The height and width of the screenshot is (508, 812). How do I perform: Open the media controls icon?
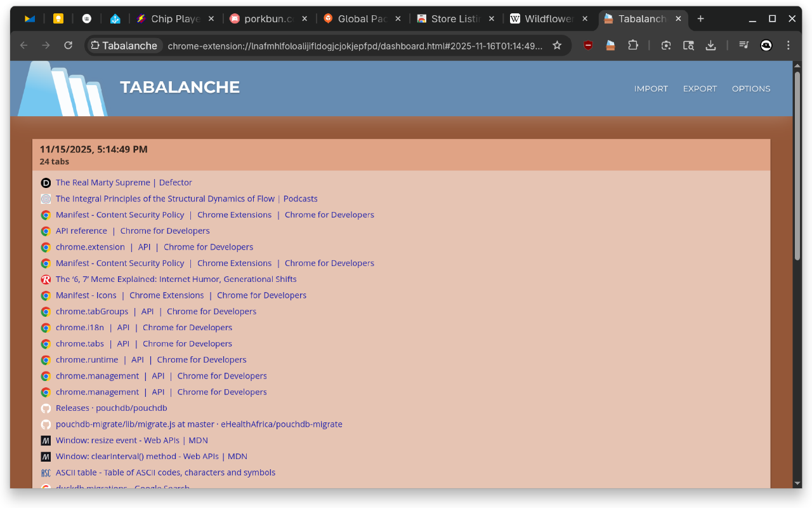coord(744,45)
